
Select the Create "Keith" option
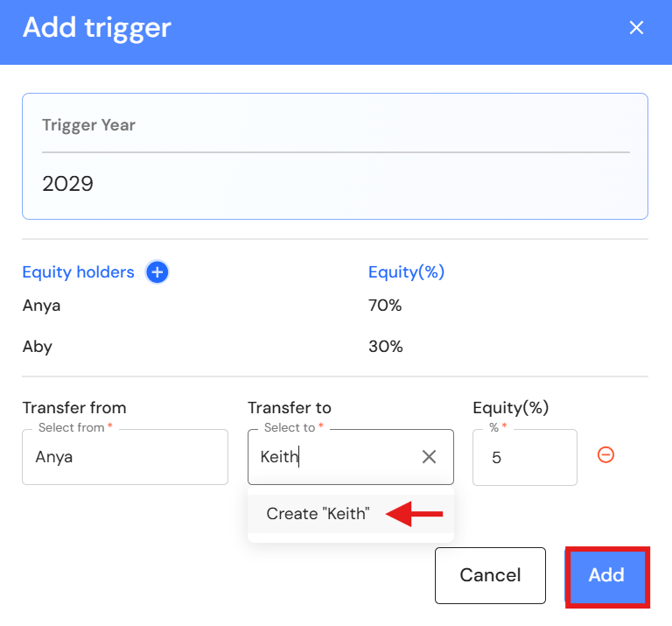point(318,514)
